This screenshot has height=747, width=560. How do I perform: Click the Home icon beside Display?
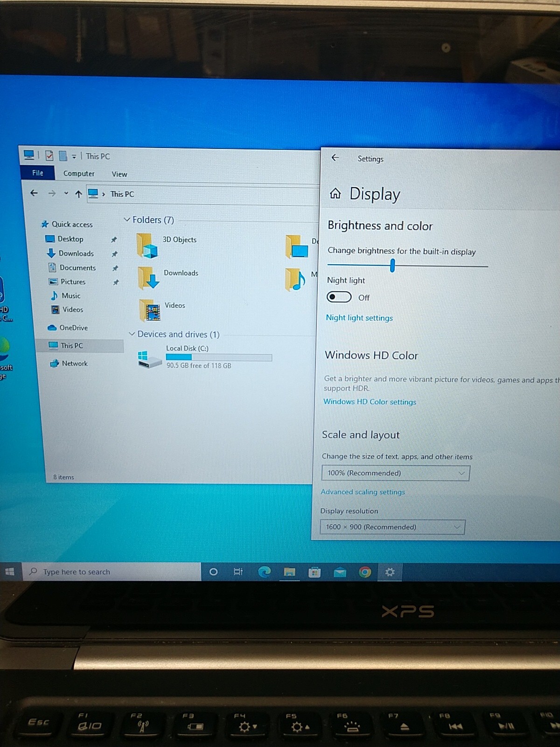(x=335, y=193)
